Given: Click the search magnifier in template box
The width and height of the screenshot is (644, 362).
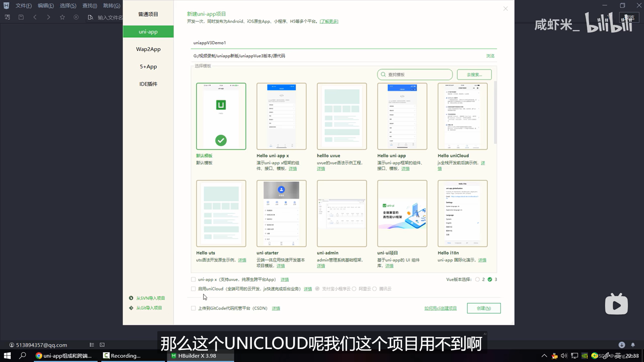Looking at the screenshot, I should click(x=383, y=74).
